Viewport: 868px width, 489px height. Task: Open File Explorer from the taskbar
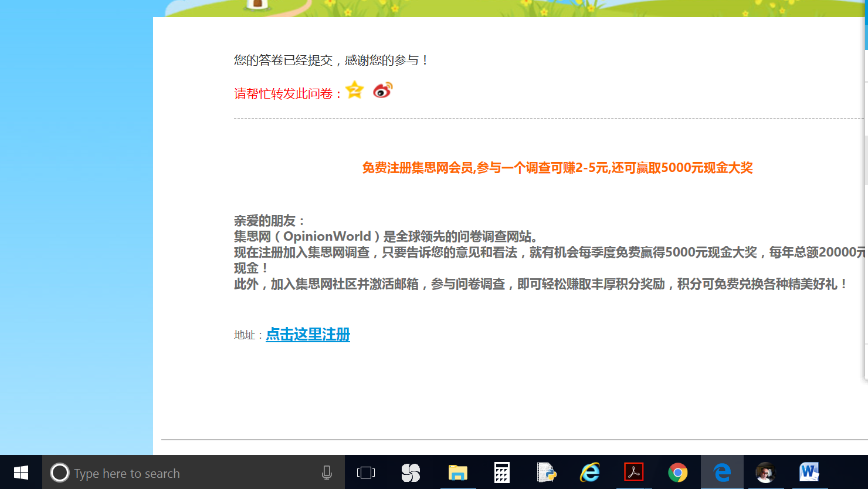pyautogui.click(x=458, y=473)
